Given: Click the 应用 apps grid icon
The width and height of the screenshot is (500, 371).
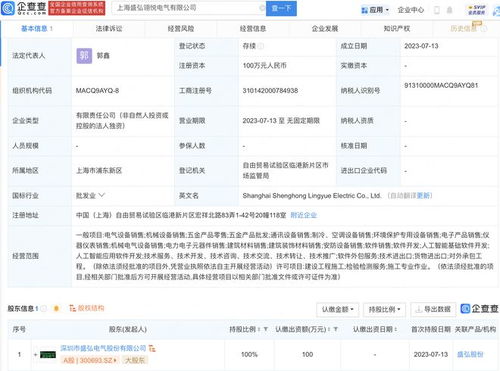Looking at the screenshot, I should click(364, 10).
